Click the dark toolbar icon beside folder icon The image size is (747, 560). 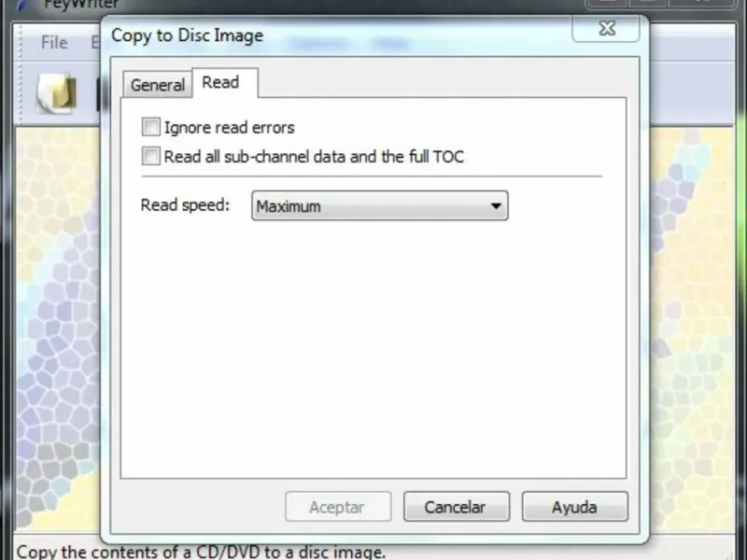pyautogui.click(x=99, y=94)
